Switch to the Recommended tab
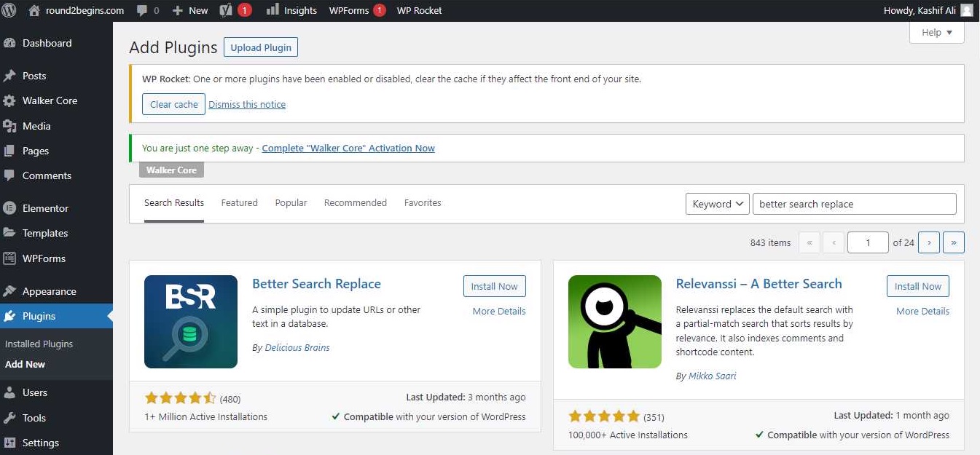 click(x=356, y=203)
